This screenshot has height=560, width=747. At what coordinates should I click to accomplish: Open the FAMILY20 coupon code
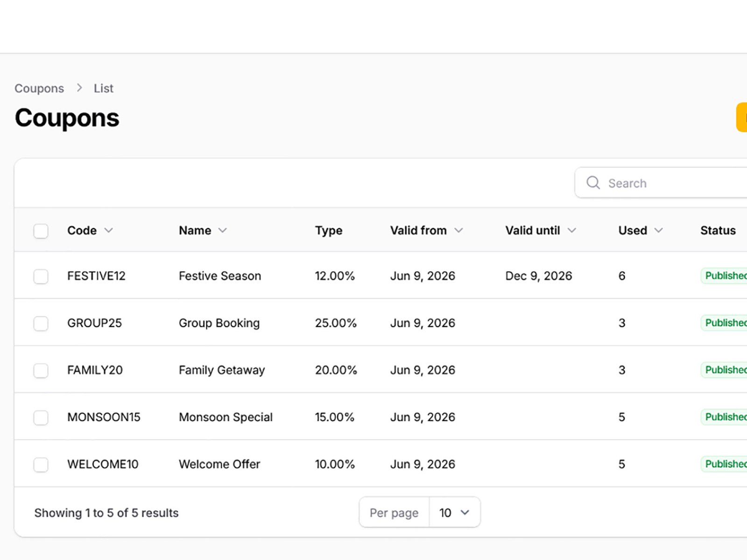95,370
